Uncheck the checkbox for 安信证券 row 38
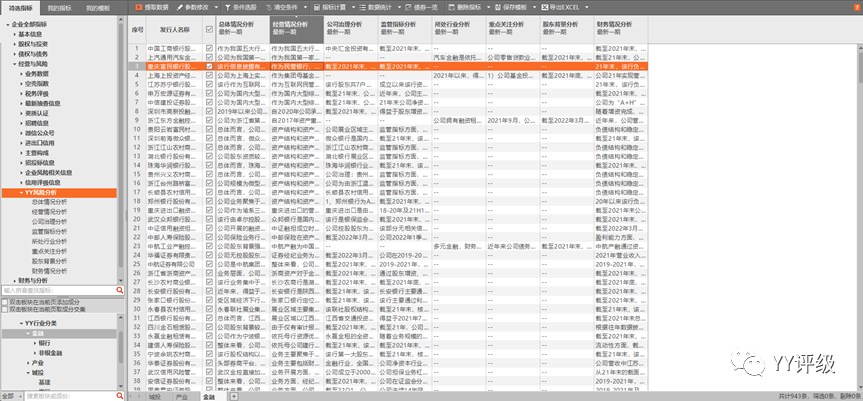 pyautogui.click(x=209, y=381)
